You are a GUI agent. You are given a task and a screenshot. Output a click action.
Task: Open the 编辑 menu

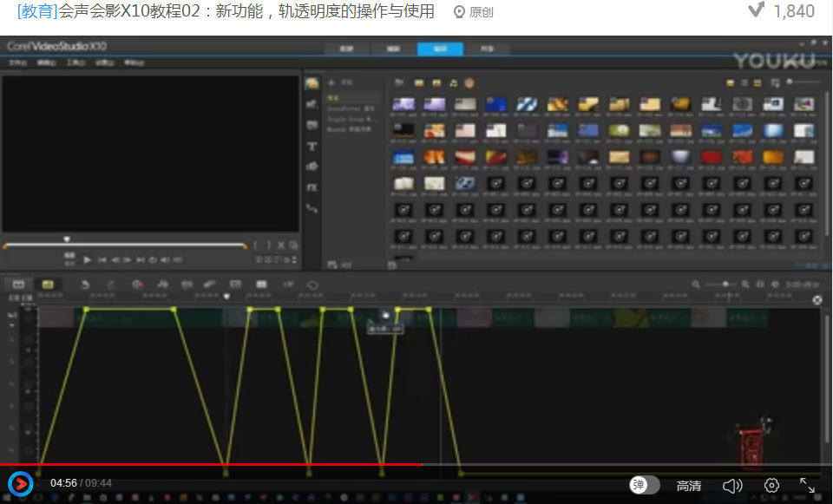pos(46,62)
